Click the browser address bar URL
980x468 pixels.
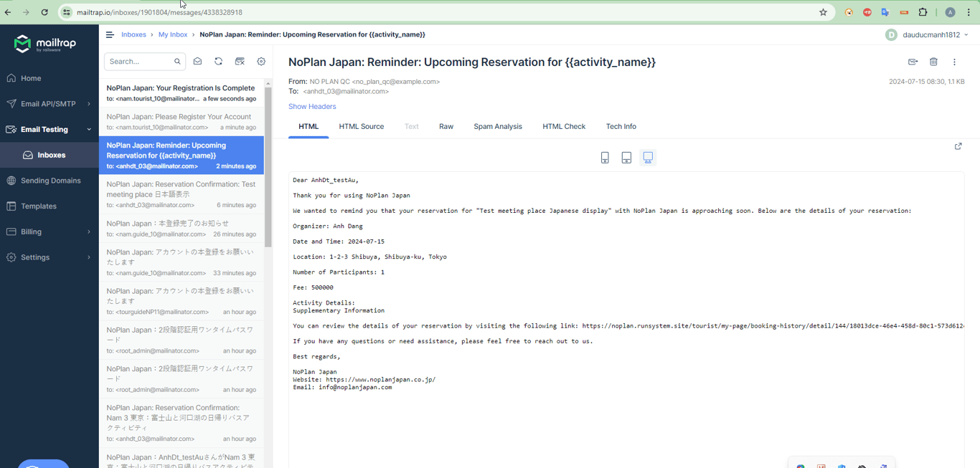click(x=159, y=12)
